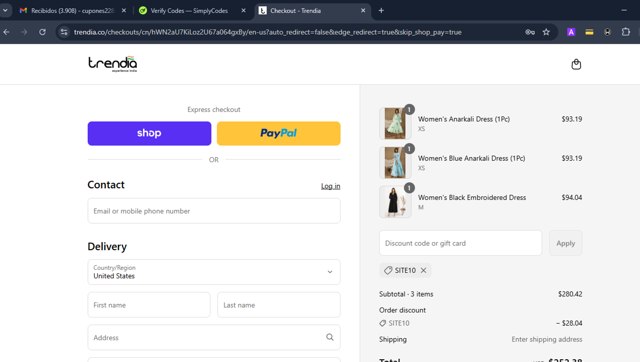The height and width of the screenshot is (362, 640).
Task: Open the shopping bag cart icon
Action: [576, 64]
